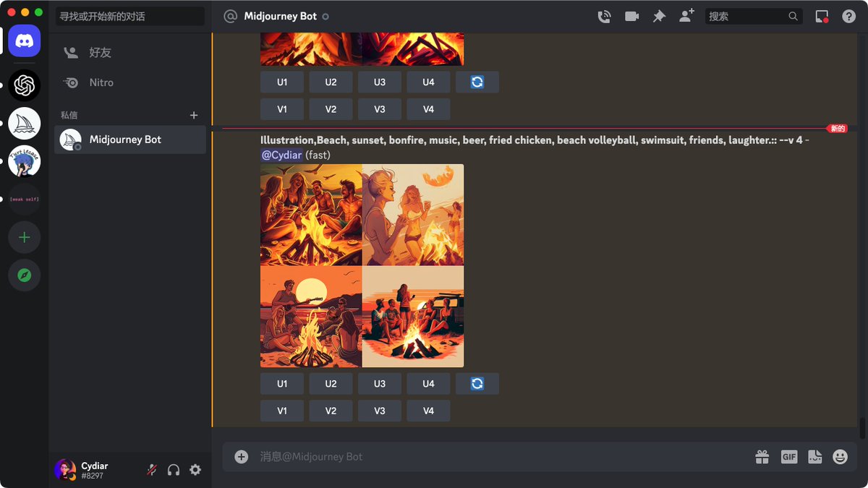868x488 pixels.
Task: Open the sticker picker
Action: tap(814, 456)
